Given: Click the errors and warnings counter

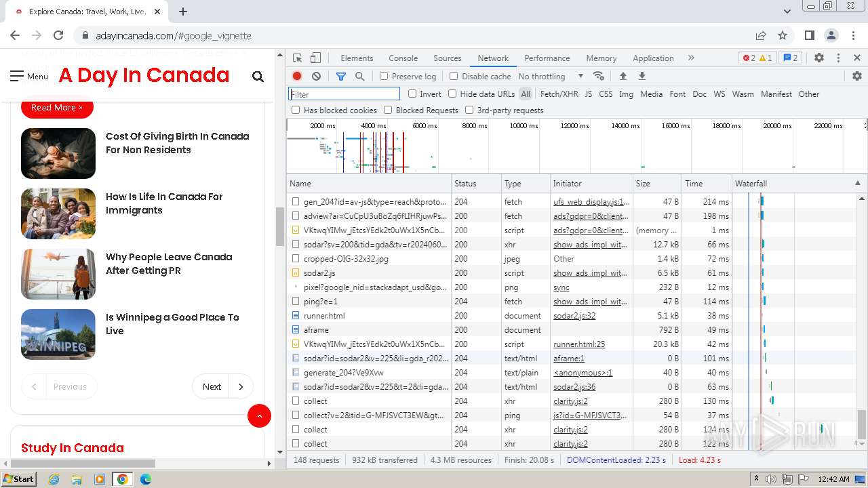Looking at the screenshot, I should 757,58.
